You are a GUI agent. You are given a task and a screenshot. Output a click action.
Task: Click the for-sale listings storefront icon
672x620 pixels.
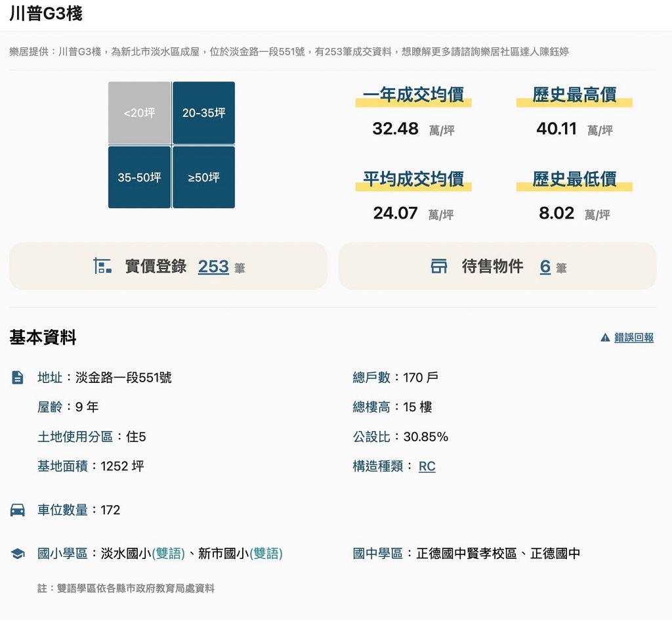[x=439, y=266]
